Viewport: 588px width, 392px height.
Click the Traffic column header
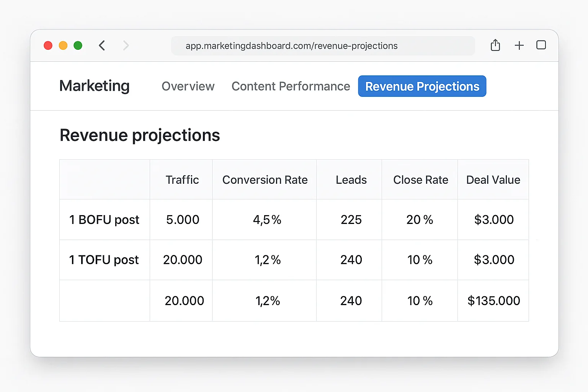tap(182, 180)
